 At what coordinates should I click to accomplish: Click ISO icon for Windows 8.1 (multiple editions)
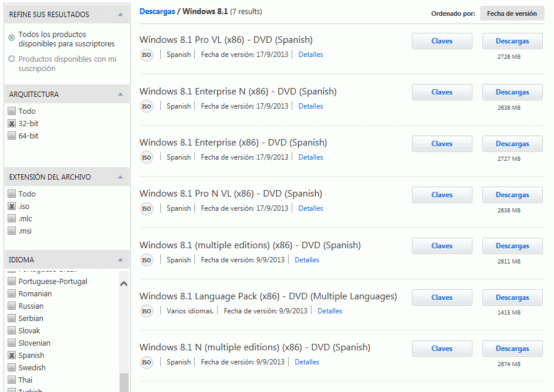(x=146, y=261)
